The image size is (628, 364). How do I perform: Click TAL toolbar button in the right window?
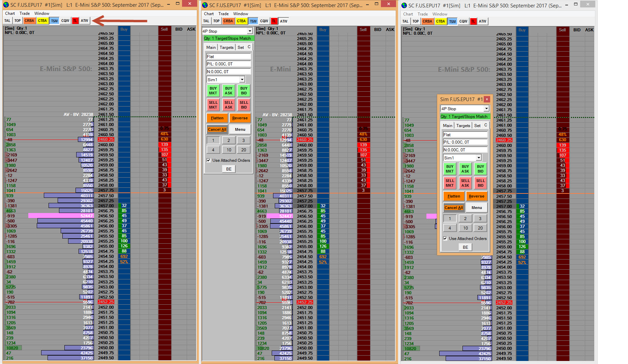click(x=406, y=22)
